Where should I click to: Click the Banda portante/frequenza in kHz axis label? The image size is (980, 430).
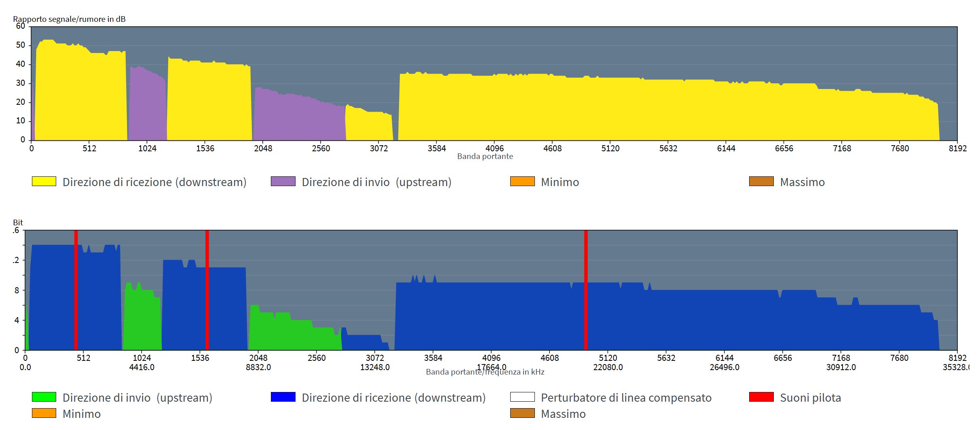coord(485,372)
